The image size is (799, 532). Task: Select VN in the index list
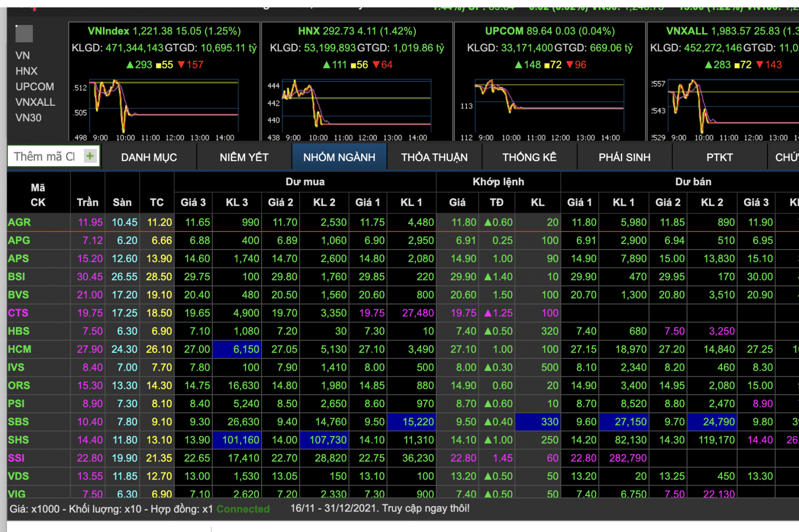click(x=22, y=55)
